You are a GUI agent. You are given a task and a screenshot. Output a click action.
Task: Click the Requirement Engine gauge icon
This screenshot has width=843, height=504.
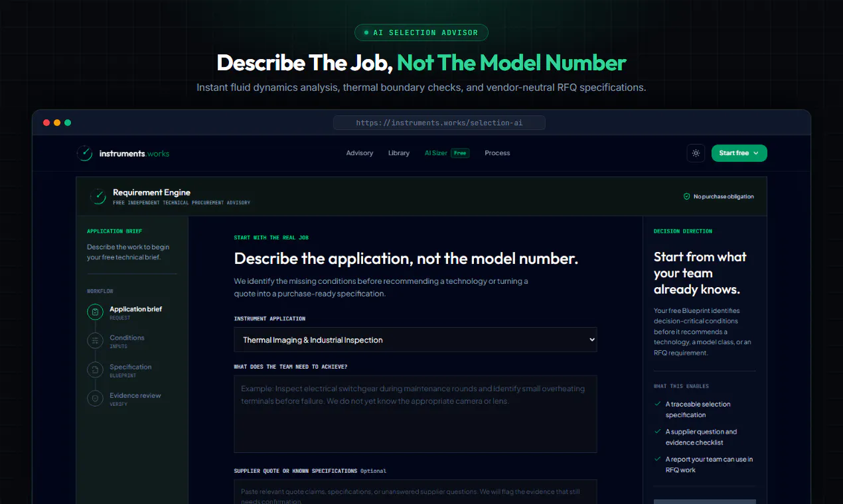tap(98, 196)
